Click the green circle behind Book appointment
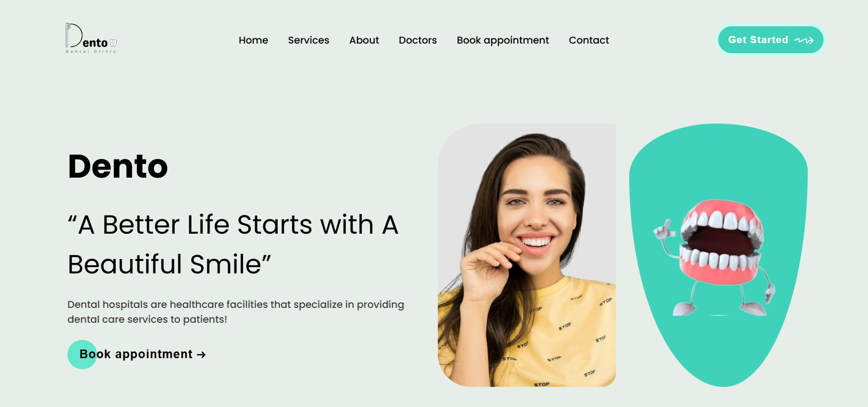 (x=82, y=354)
